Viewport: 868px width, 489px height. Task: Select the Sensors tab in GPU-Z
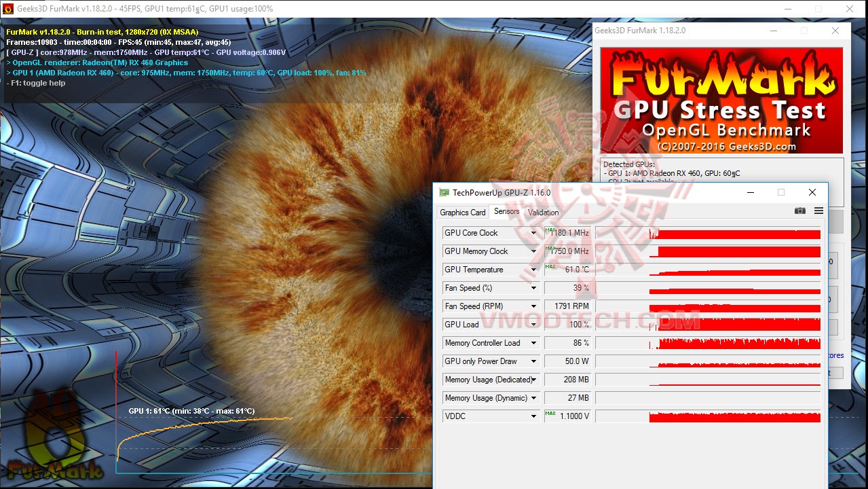pos(506,211)
